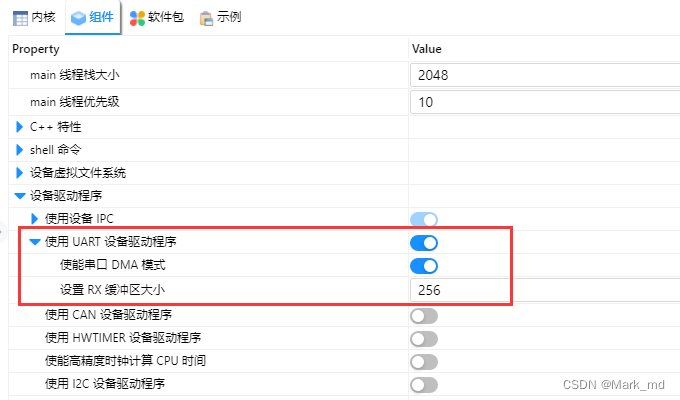The height and width of the screenshot is (400, 680).
Task: Expand the C++ 特性 section
Action: click(20, 127)
